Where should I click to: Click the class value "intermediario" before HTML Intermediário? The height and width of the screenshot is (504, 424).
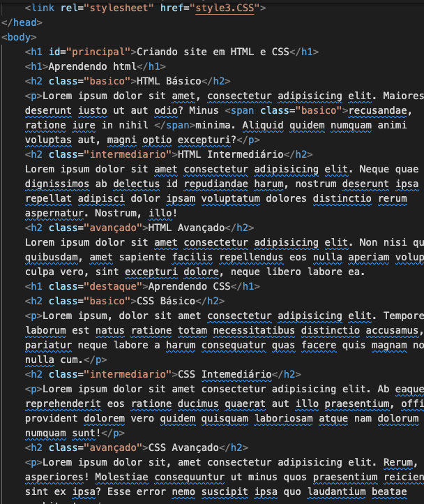point(128,154)
